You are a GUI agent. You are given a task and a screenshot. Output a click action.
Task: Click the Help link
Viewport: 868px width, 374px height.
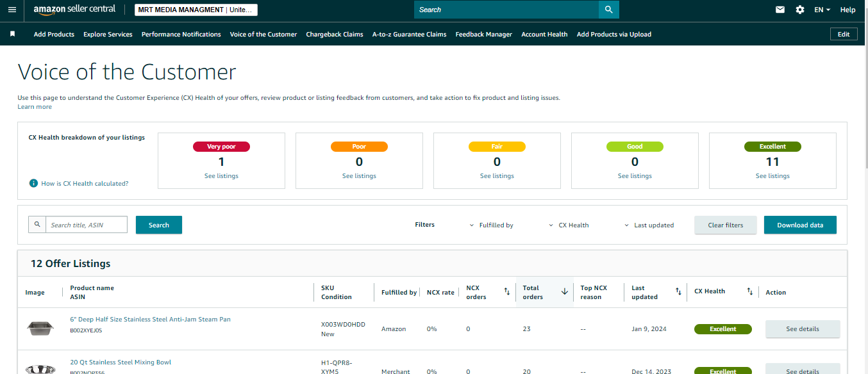point(847,10)
